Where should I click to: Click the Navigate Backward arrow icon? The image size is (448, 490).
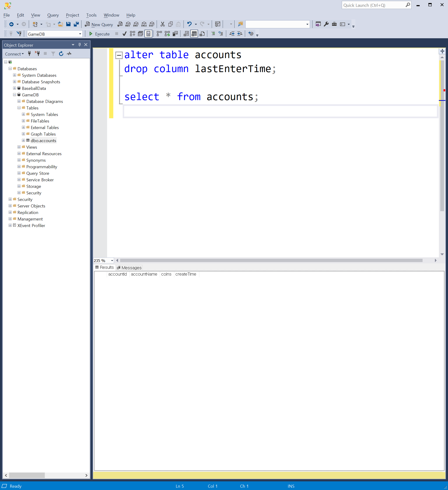click(11, 24)
